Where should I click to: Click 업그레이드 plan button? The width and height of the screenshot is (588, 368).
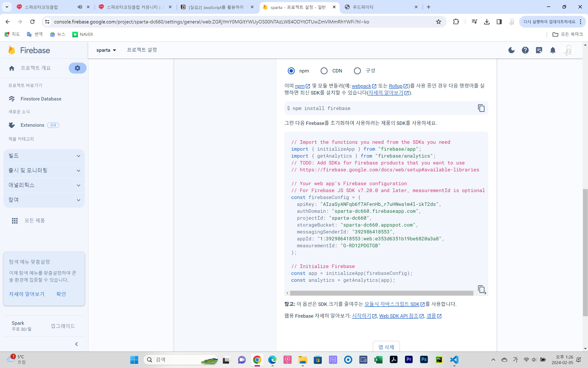(63, 326)
